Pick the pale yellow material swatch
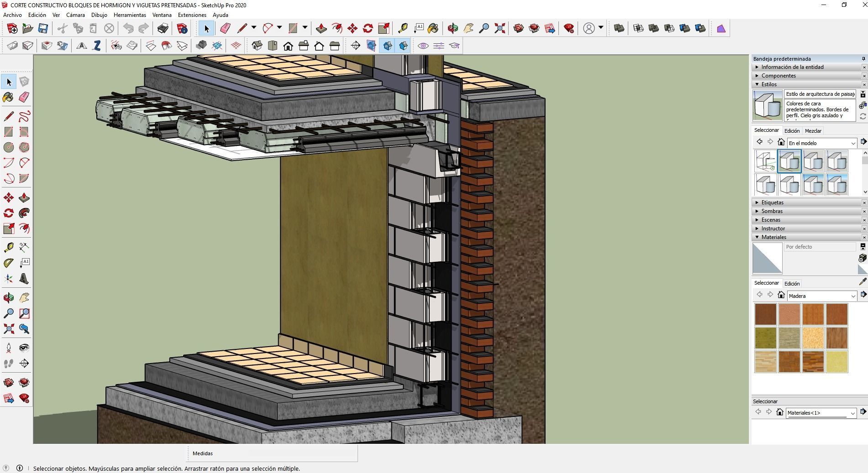 coord(837,362)
